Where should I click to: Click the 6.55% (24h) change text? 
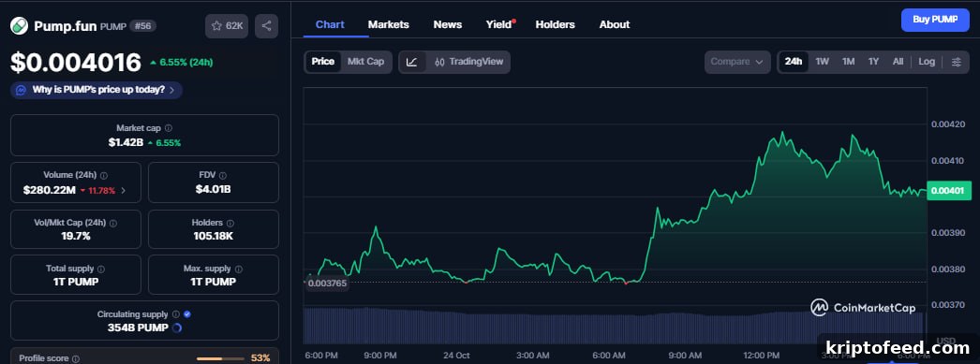tap(186, 63)
